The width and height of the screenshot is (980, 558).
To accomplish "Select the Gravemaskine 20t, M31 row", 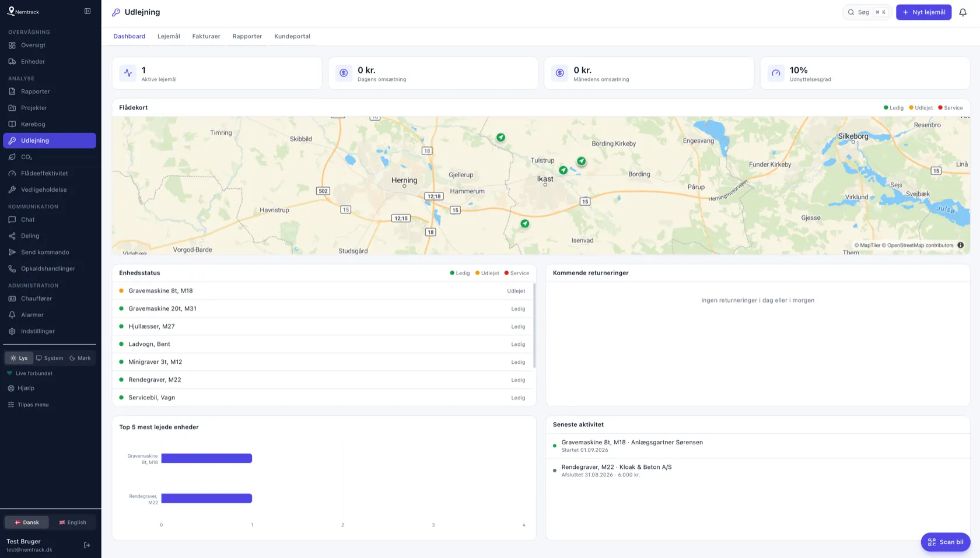I will coord(323,309).
